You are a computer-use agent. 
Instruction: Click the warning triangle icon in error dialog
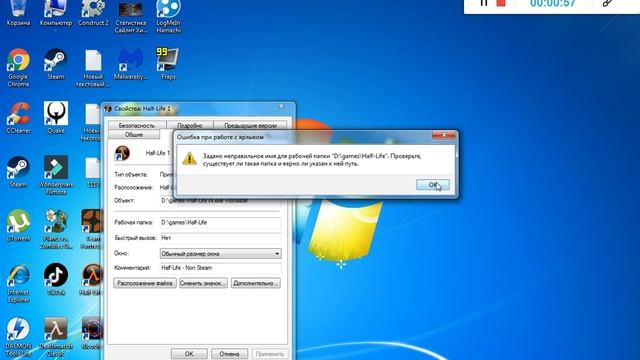point(189,158)
